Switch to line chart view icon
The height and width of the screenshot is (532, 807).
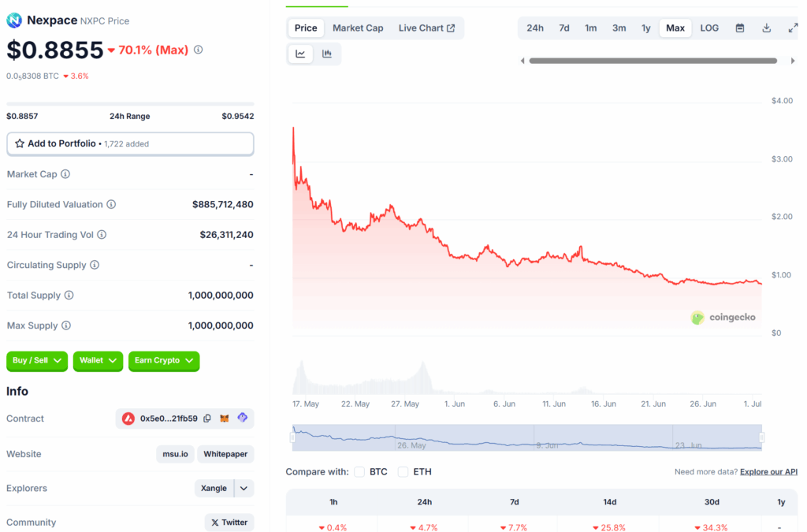[300, 54]
